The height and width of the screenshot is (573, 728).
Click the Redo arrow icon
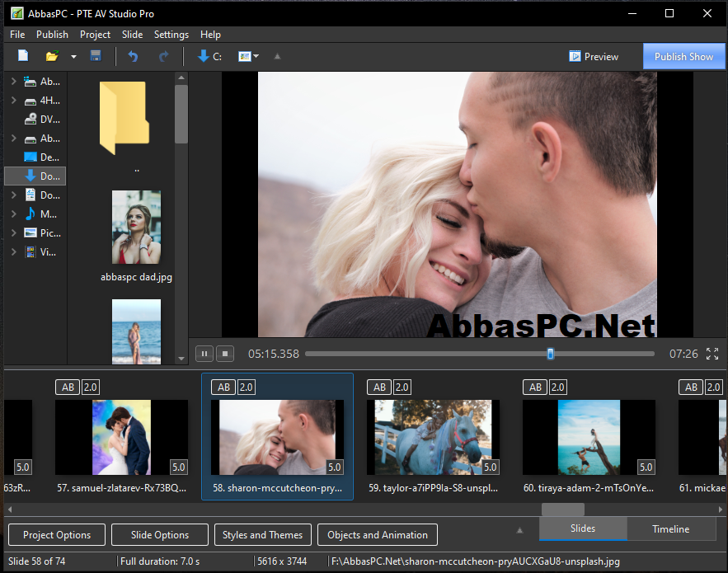pos(163,57)
